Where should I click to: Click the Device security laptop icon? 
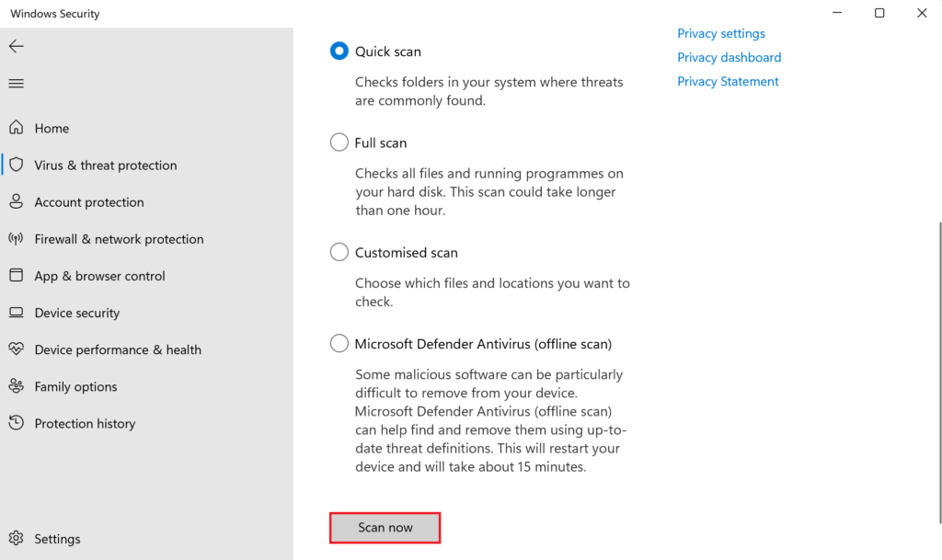click(16, 313)
